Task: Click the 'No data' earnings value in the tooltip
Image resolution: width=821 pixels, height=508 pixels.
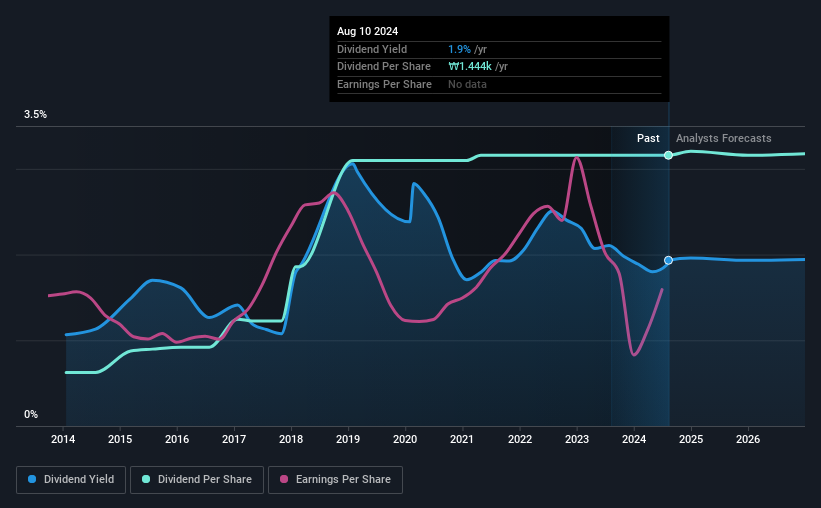Action: pos(467,84)
